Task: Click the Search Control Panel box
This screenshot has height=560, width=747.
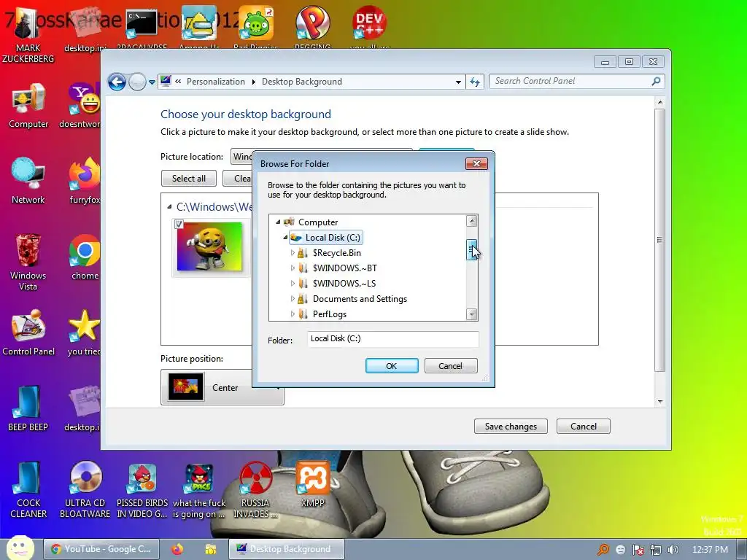Action: [576, 82]
